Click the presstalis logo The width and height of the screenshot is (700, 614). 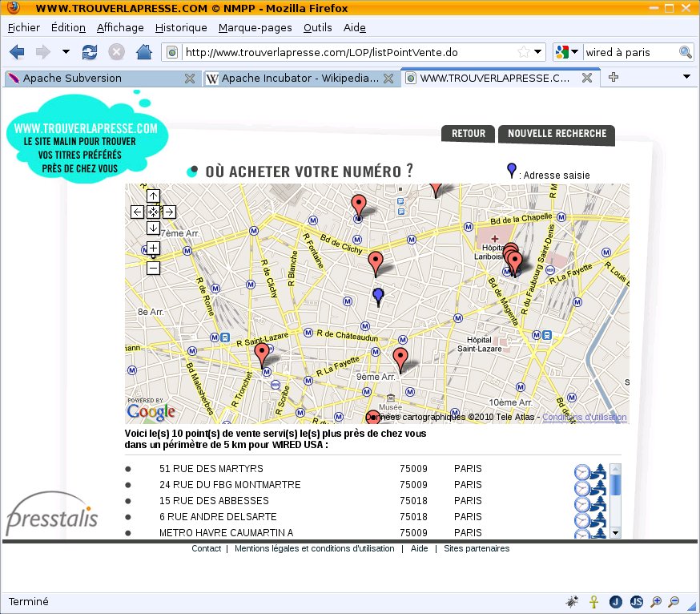tap(52, 514)
